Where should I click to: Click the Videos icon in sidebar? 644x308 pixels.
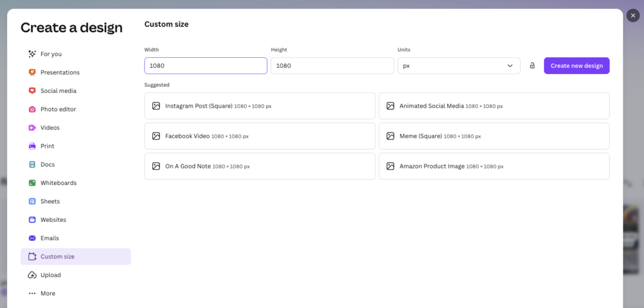coord(32,128)
